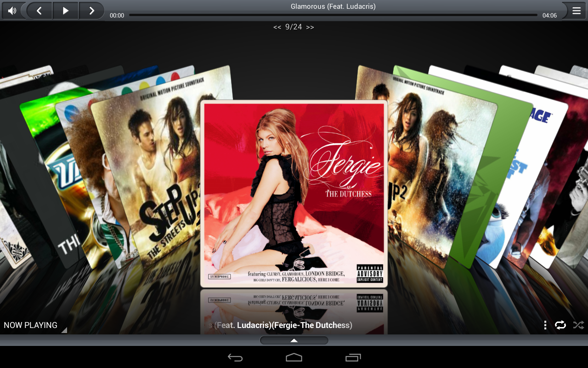Skip to the previous track
Viewport: 588px width, 368px height.
coord(40,11)
